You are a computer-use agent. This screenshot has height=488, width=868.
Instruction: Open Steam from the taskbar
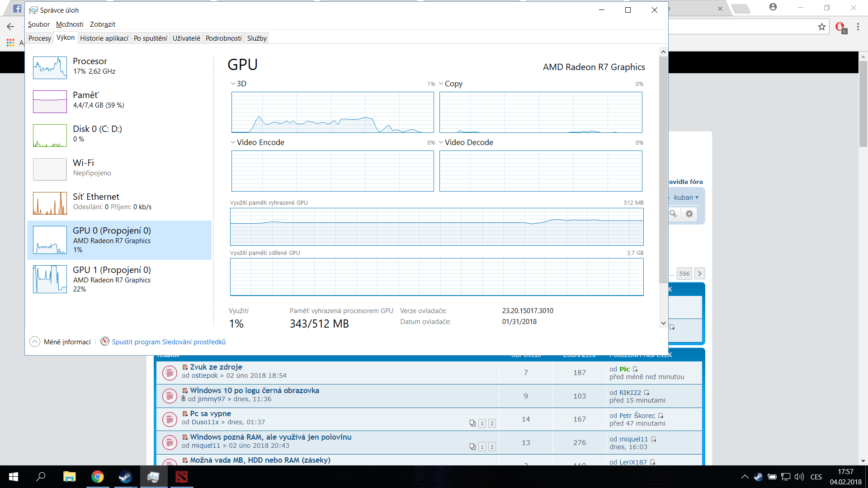pos(125,477)
